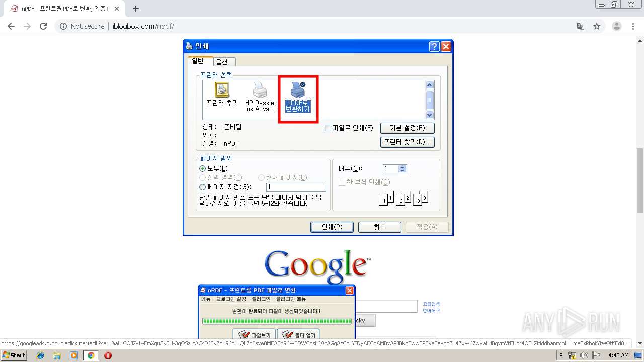Click the 적용(A) apply button

427,227
